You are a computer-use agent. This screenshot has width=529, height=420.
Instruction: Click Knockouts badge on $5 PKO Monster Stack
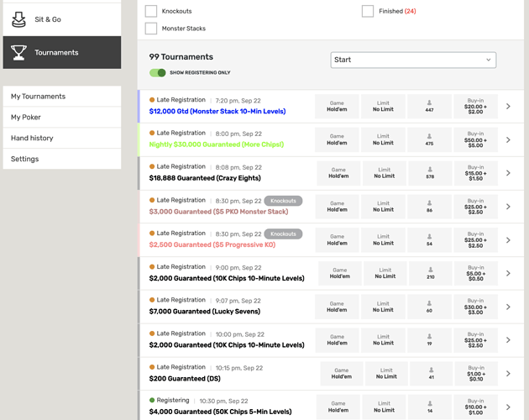coord(283,201)
